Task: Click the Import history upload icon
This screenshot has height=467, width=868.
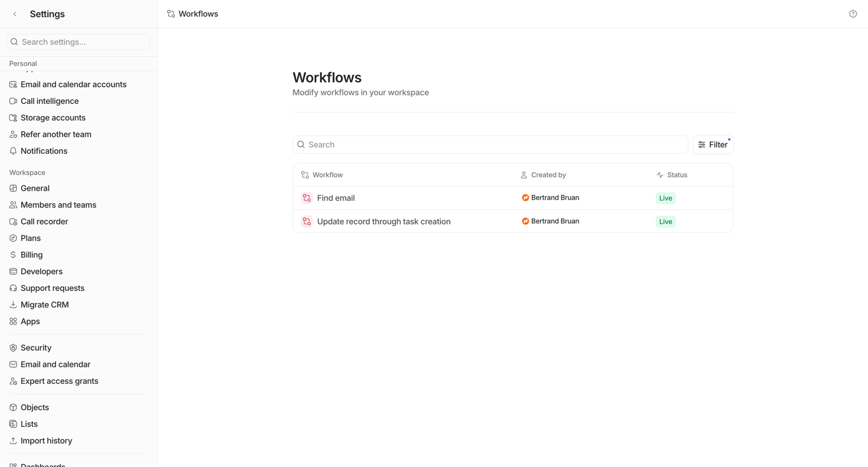Action: point(13,441)
